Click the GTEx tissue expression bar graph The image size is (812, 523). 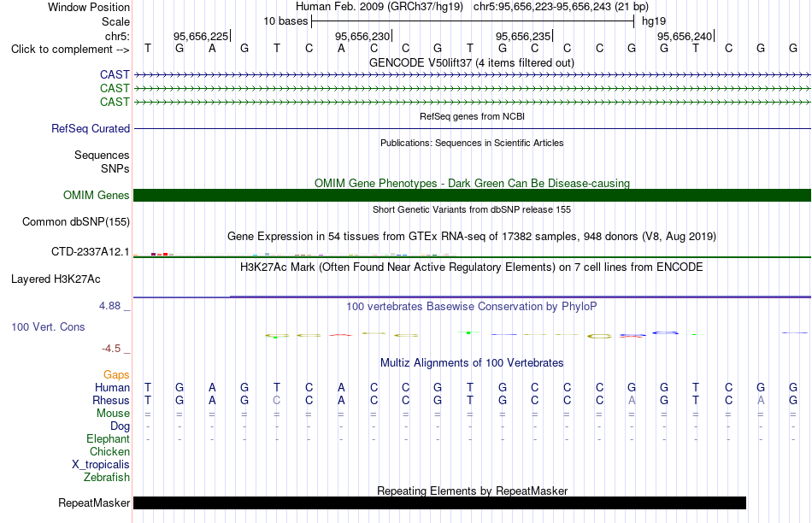[295, 255]
